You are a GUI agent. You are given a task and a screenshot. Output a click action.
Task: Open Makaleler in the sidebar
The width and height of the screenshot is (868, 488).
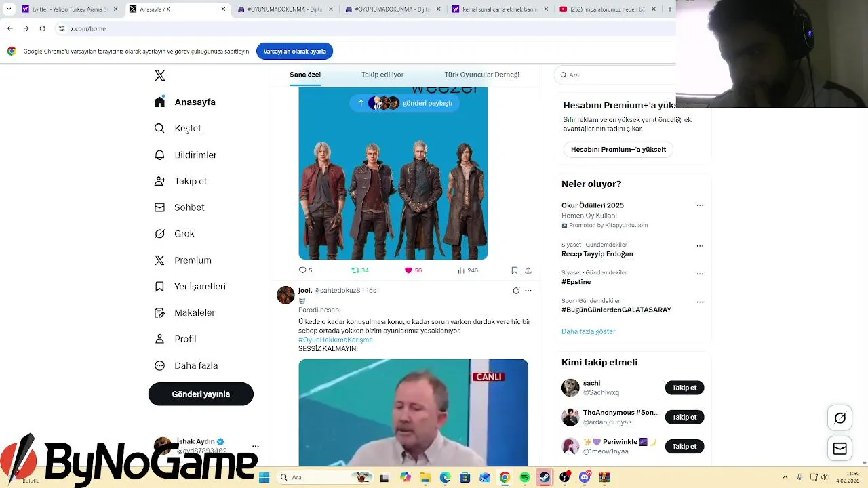click(x=184, y=312)
